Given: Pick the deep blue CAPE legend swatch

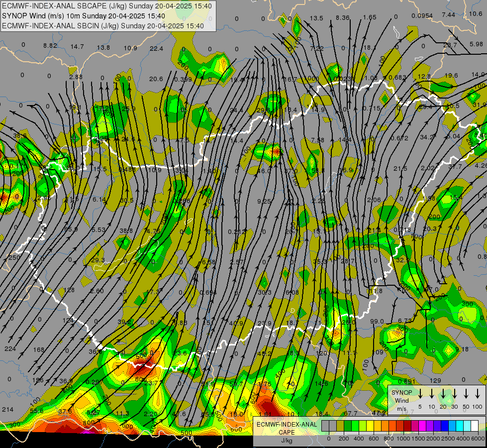Looking at the screenshot, I should [445, 426].
